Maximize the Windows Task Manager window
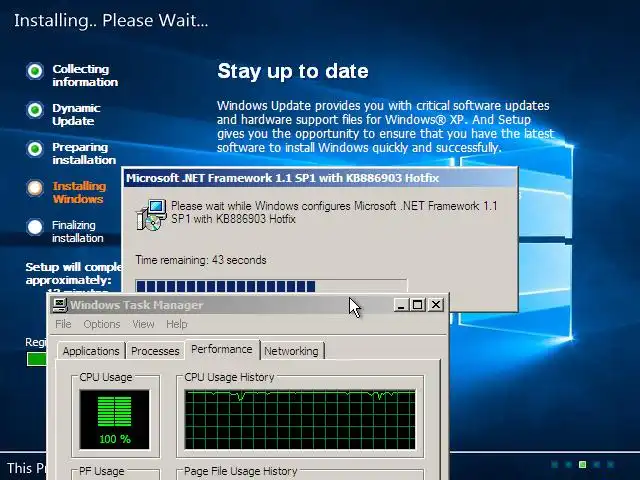The image size is (640, 480). coord(418,304)
